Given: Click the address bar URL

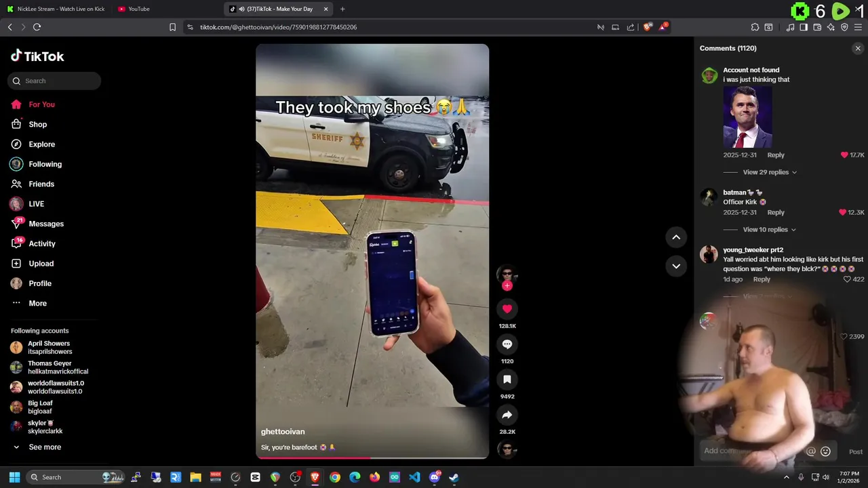Looking at the screenshot, I should (278, 27).
